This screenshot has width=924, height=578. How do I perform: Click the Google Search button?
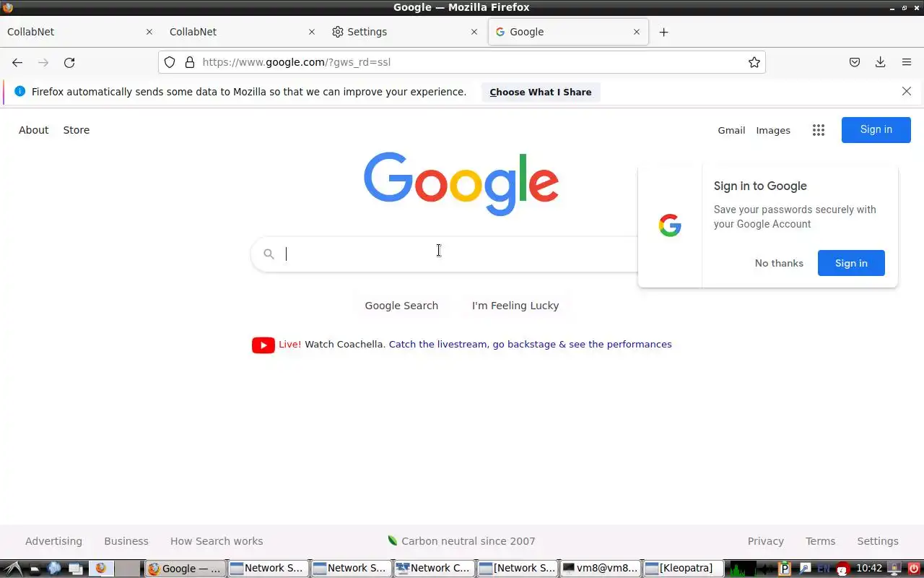pyautogui.click(x=401, y=306)
